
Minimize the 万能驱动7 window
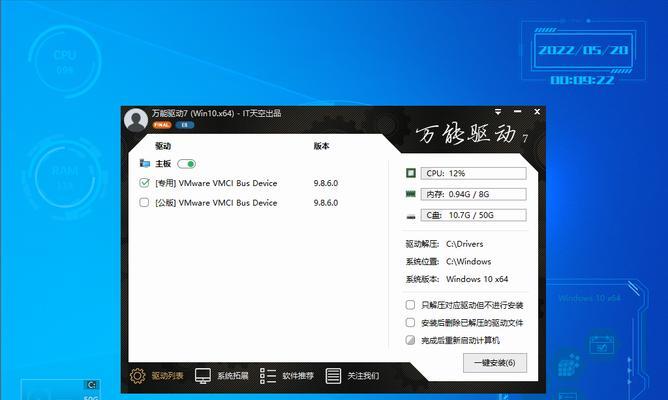(518, 112)
